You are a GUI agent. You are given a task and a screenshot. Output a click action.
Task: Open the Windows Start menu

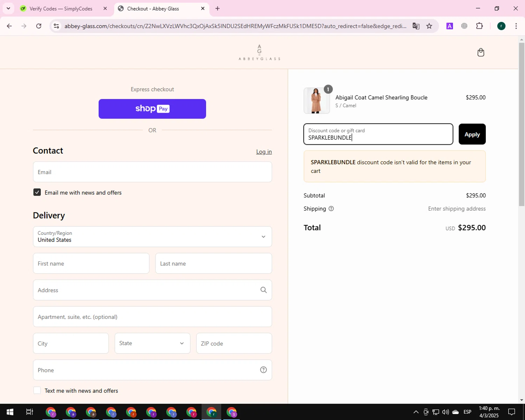10,412
